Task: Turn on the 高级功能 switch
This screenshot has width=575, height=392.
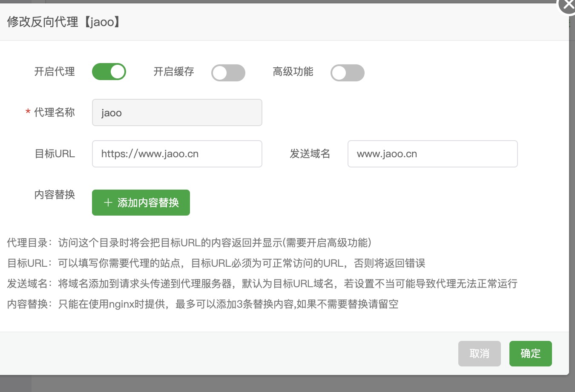Action: pos(348,73)
